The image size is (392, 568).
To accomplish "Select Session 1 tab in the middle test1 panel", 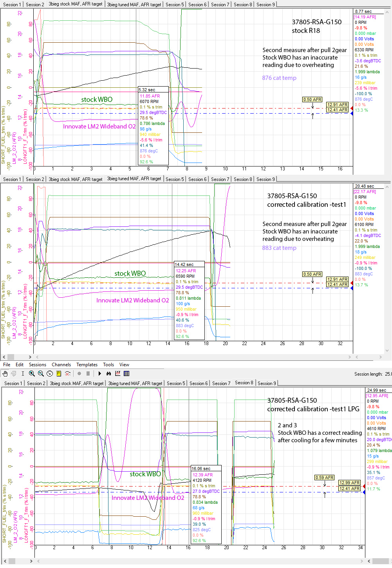I will [x=11, y=179].
